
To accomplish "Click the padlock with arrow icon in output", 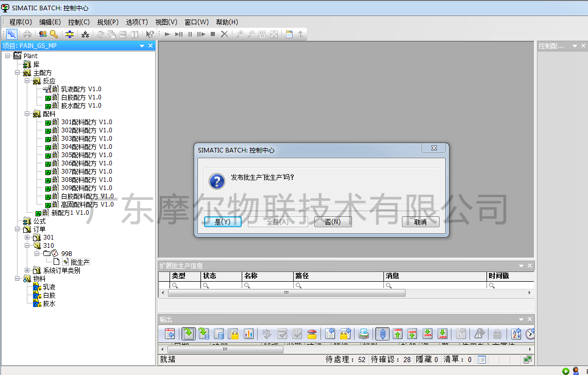I will 345,333.
